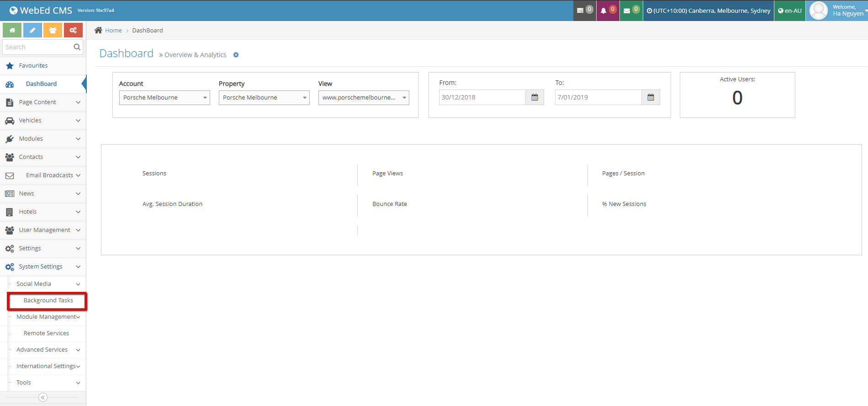The height and width of the screenshot is (406, 868).
Task: Open the envelope messages icon in header
Action: pyautogui.click(x=631, y=11)
